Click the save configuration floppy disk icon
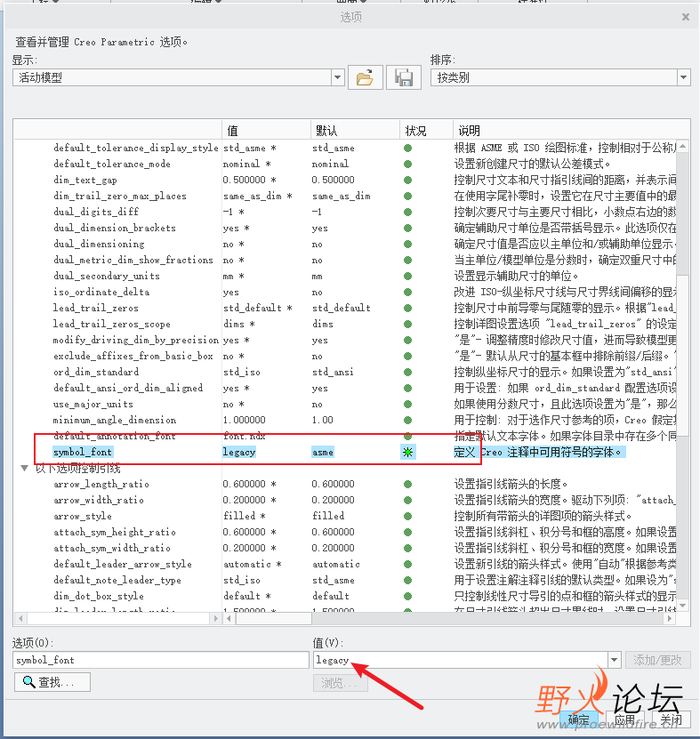The height and width of the screenshot is (739, 700). [404, 77]
